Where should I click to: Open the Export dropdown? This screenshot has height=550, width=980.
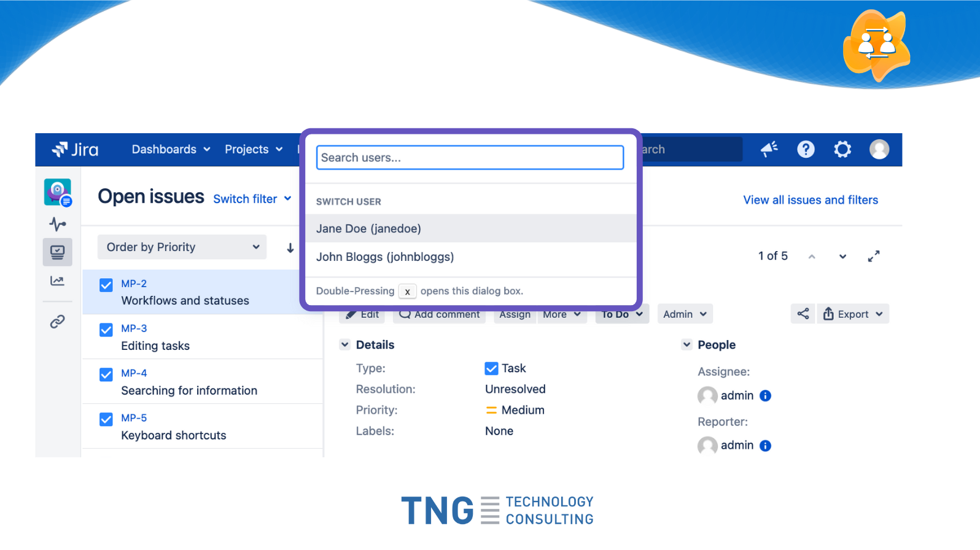click(853, 314)
